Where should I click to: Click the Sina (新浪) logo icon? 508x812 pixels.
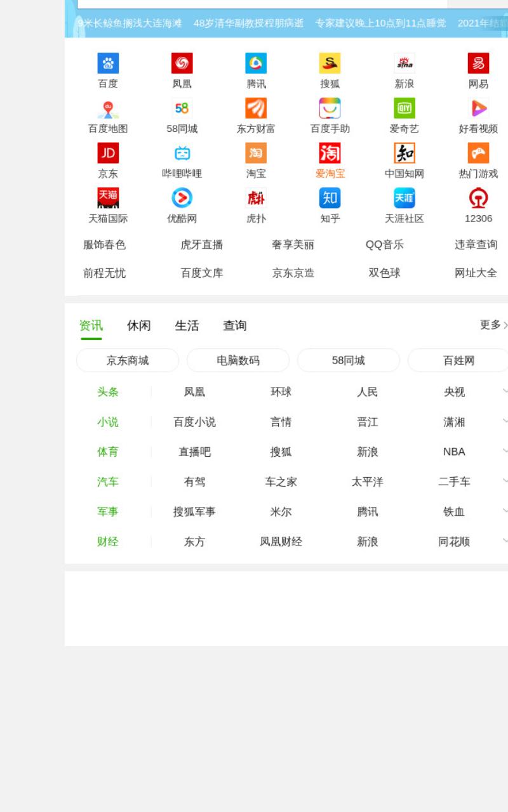404,63
